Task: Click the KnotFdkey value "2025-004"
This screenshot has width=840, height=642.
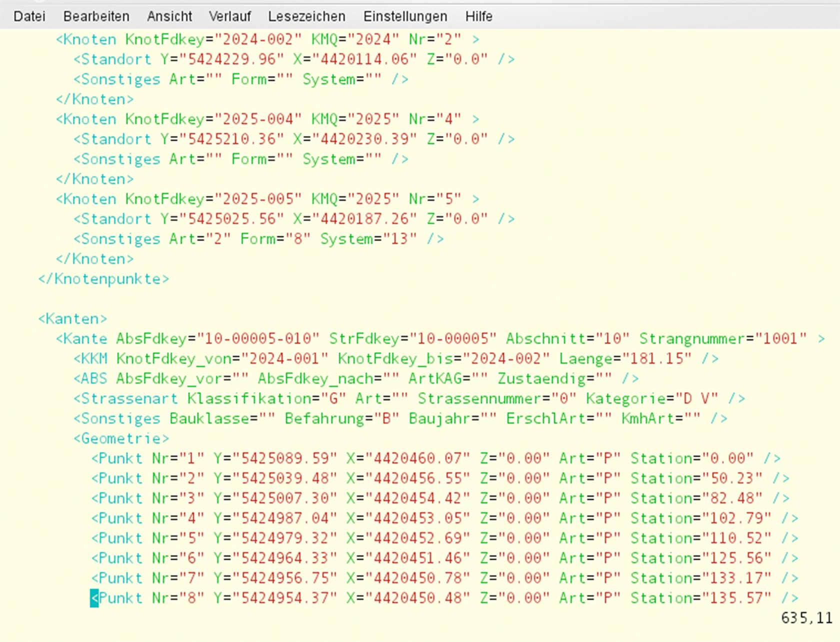Action: (x=257, y=119)
